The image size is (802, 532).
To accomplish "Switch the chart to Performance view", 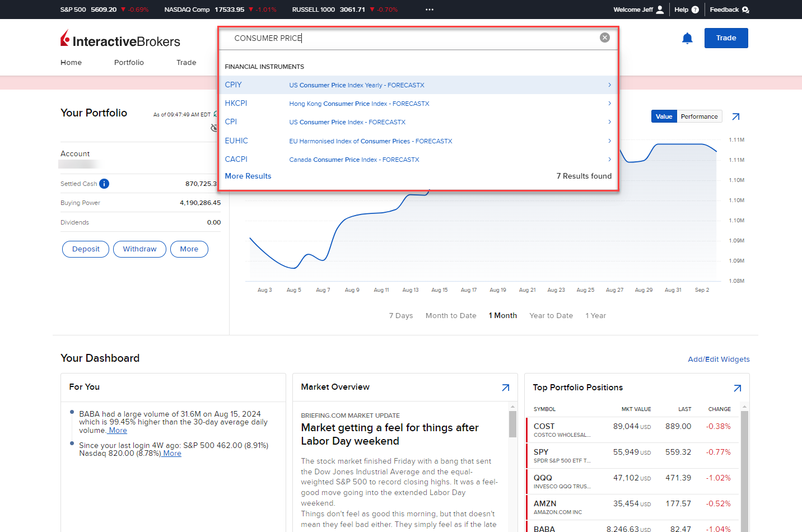I will point(700,116).
